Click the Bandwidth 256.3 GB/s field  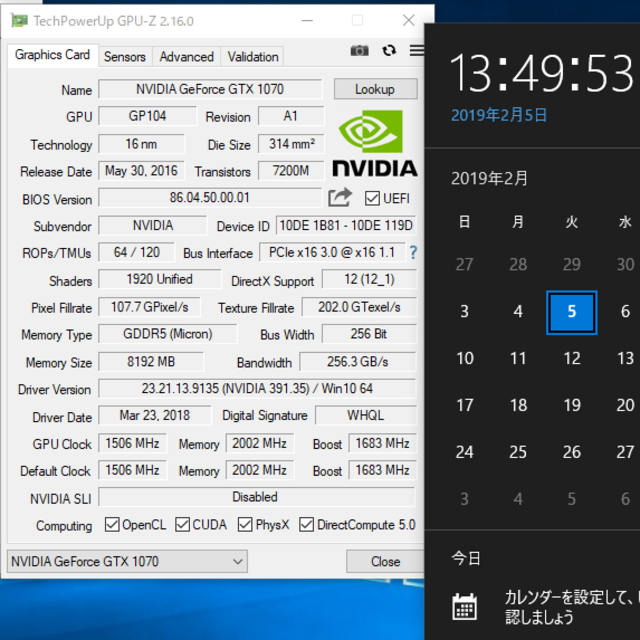click(x=358, y=362)
